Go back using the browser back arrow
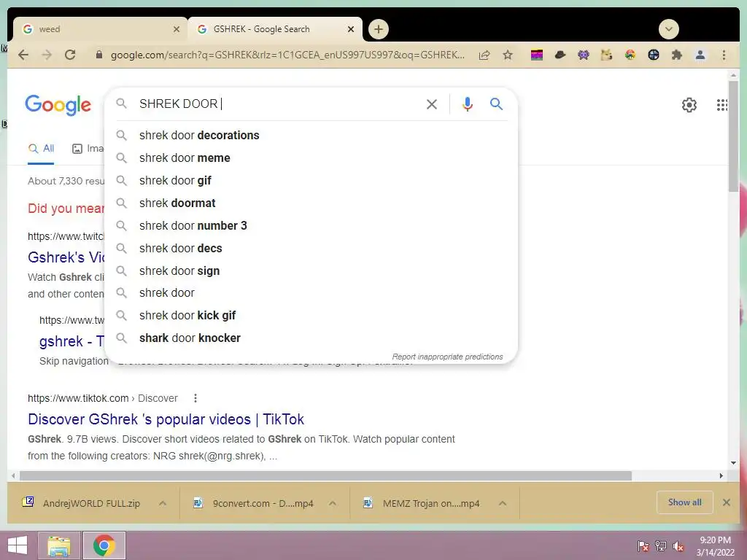Screen dimensions: 747x560 (x=23, y=55)
